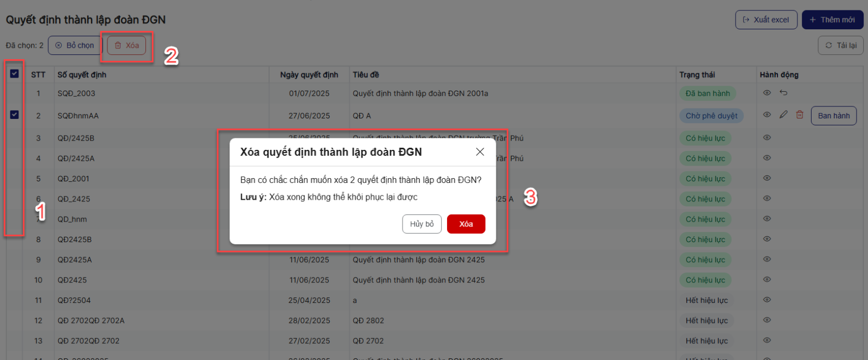View details of SQDhnmAA via eye icon
Image resolution: width=868 pixels, height=360 pixels.
(x=767, y=115)
